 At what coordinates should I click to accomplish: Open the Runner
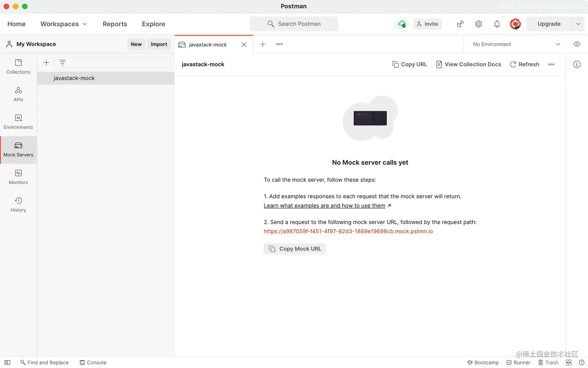[x=518, y=362]
